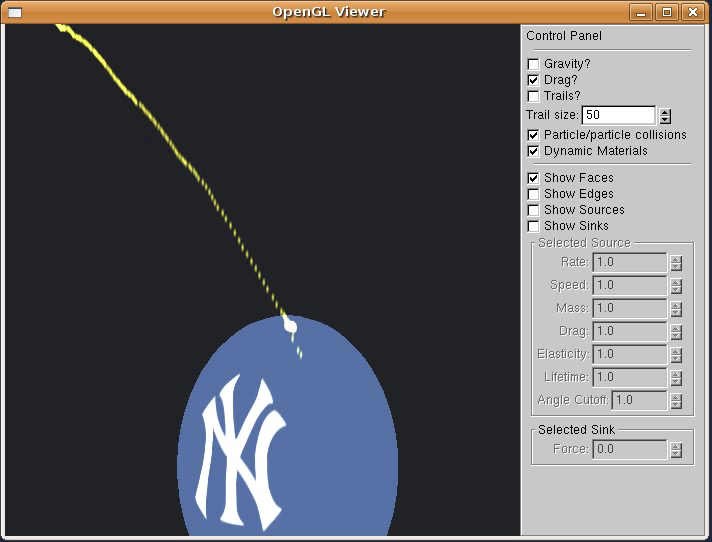Click the sink Force value field

coord(629,449)
